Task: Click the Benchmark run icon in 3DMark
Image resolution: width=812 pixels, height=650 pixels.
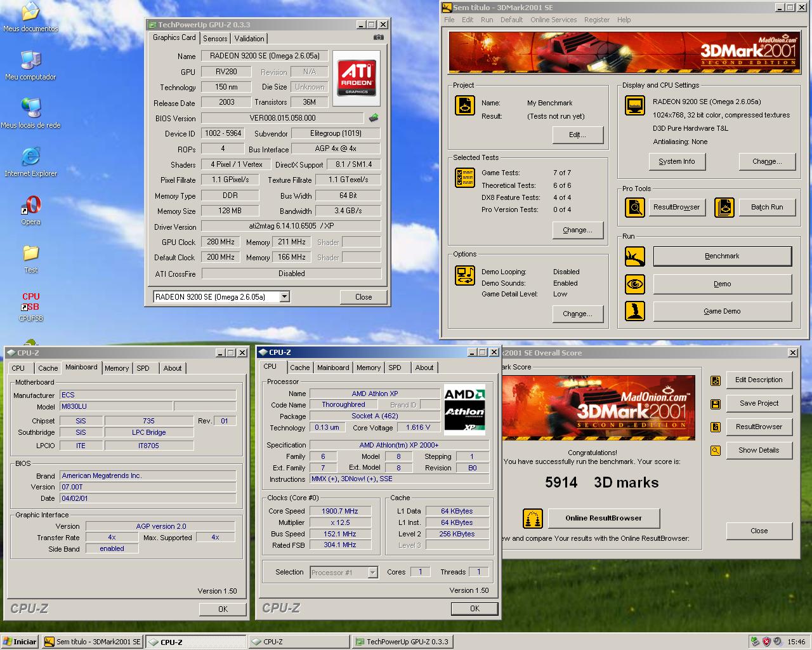Action: coord(634,256)
